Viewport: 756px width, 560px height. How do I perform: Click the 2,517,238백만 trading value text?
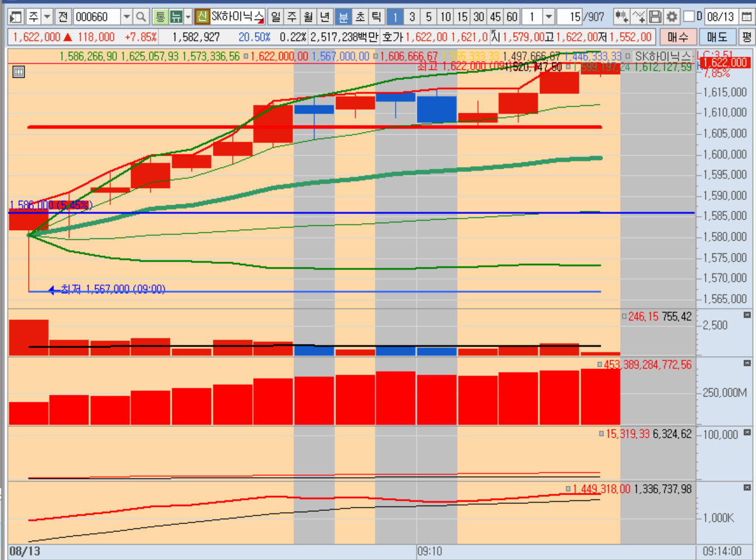click(344, 37)
